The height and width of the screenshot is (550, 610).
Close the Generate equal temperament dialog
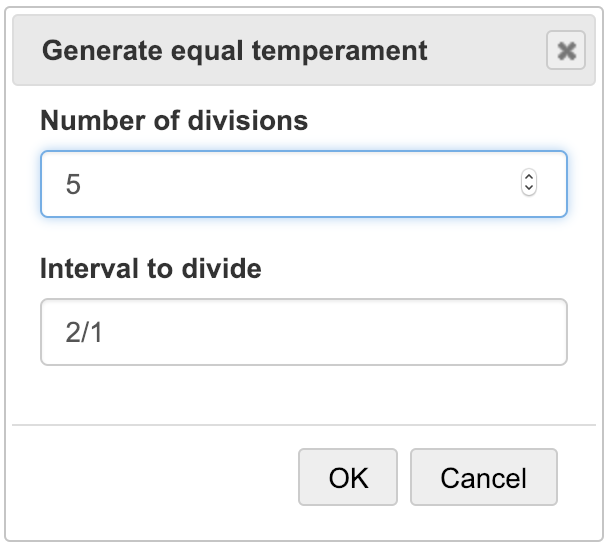[x=566, y=50]
